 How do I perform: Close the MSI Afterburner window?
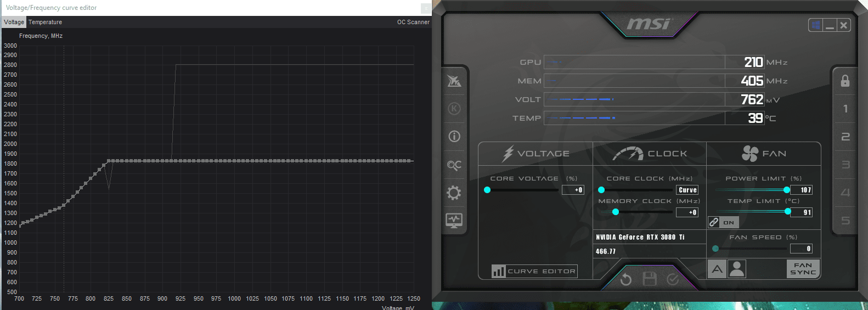pos(844,25)
